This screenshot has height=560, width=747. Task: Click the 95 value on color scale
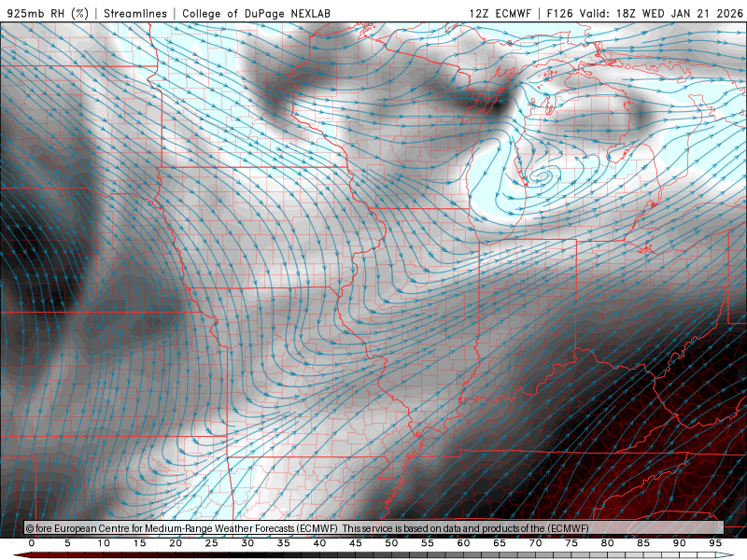715,543
